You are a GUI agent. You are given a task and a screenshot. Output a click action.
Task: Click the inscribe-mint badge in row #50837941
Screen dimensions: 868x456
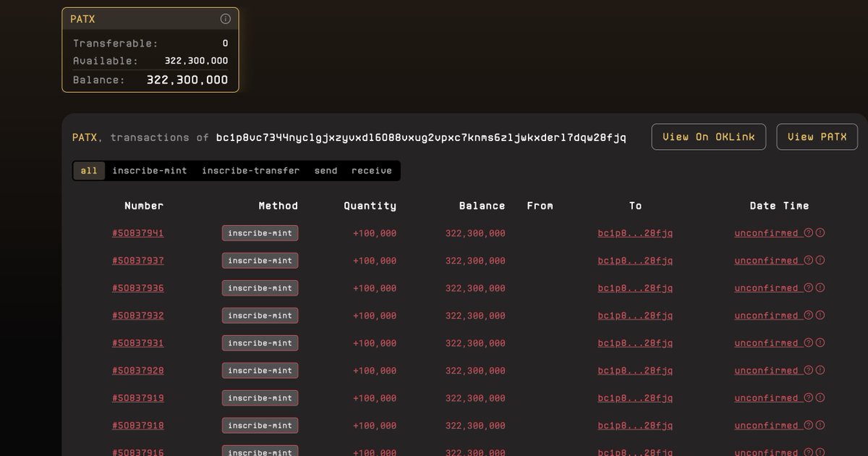260,233
